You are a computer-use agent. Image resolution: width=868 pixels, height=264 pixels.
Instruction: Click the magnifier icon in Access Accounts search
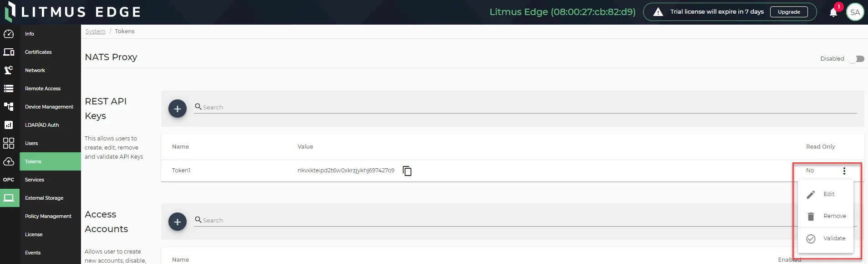click(x=198, y=219)
